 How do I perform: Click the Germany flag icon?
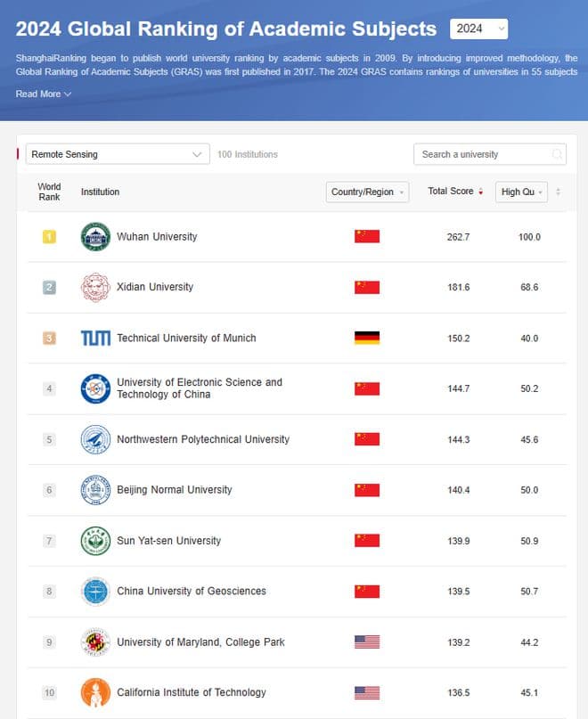[367, 338]
